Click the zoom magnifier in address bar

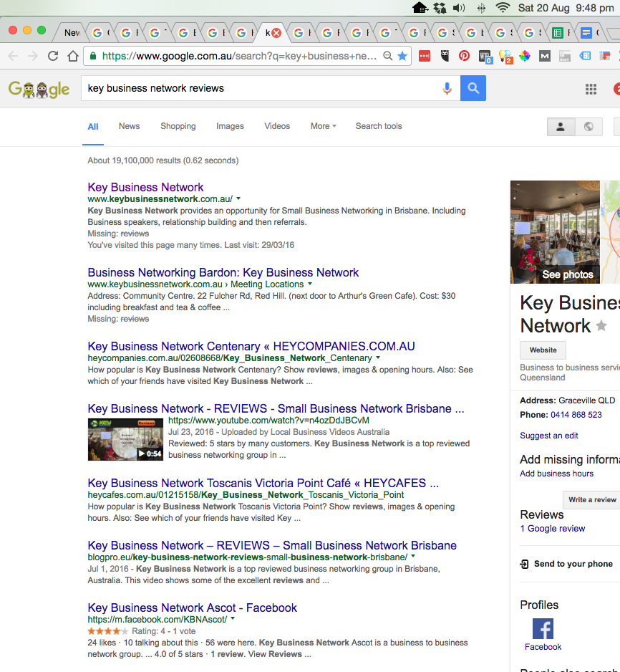pyautogui.click(x=387, y=56)
